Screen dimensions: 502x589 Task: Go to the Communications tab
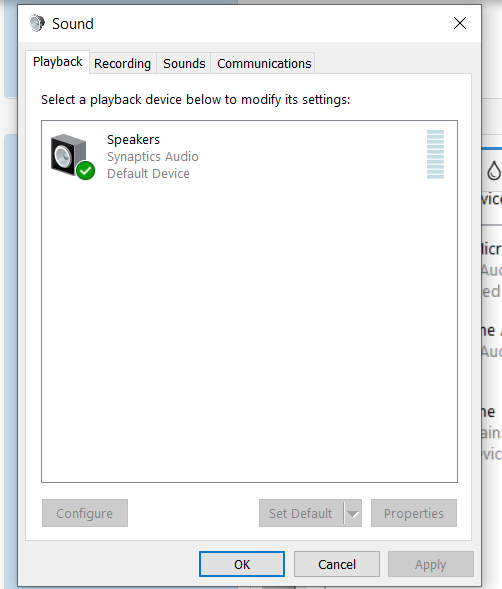pyautogui.click(x=264, y=63)
